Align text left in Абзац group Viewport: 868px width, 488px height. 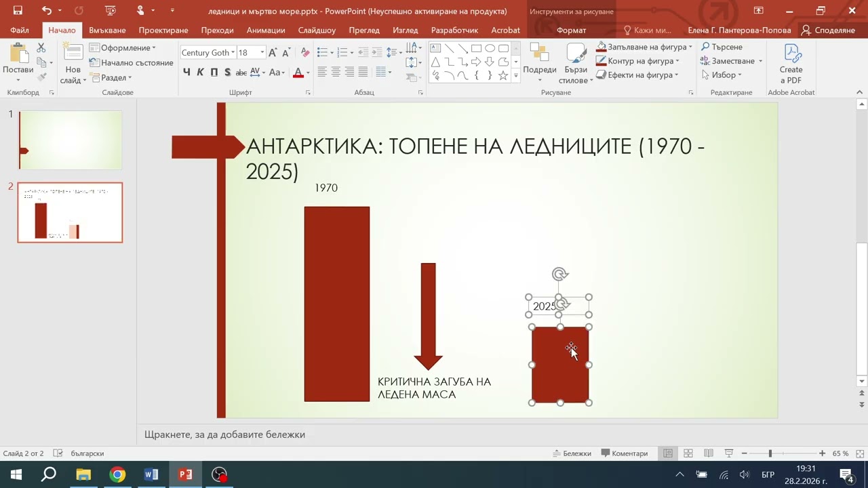tap(322, 72)
